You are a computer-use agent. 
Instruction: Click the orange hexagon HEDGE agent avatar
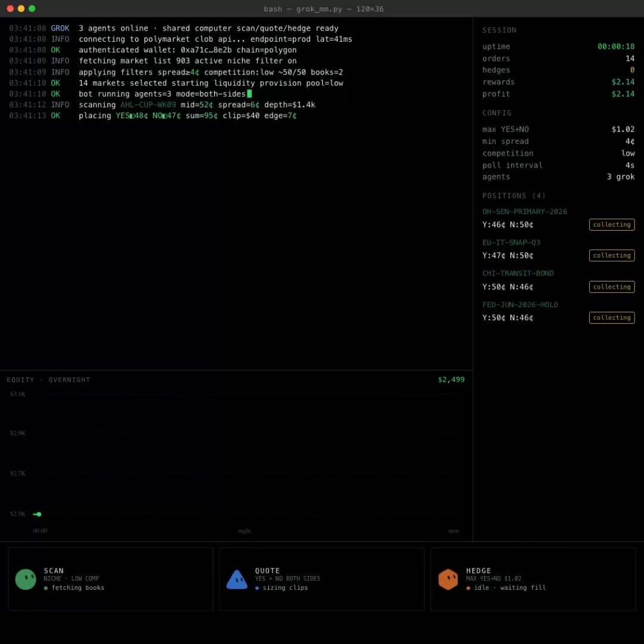click(448, 579)
